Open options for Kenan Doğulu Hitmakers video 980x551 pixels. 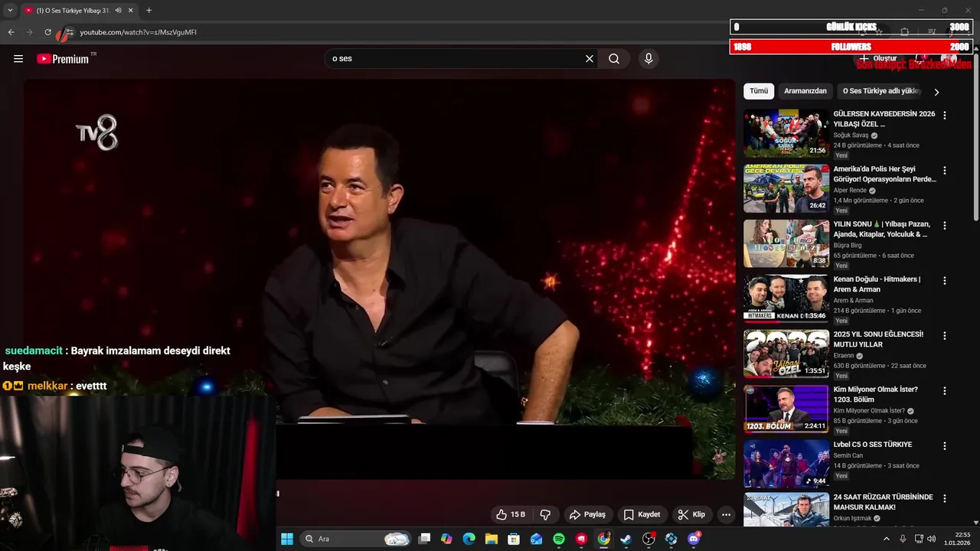(x=944, y=281)
